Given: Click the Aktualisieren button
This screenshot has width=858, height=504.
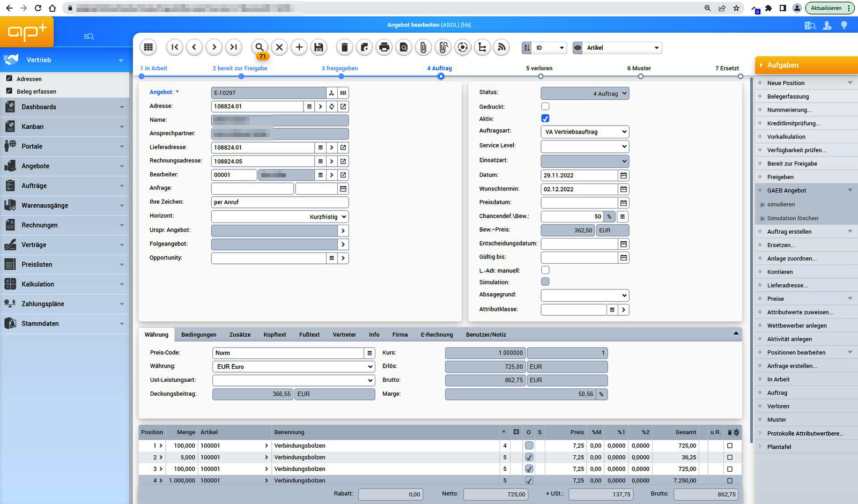Looking at the screenshot, I should click(826, 8).
